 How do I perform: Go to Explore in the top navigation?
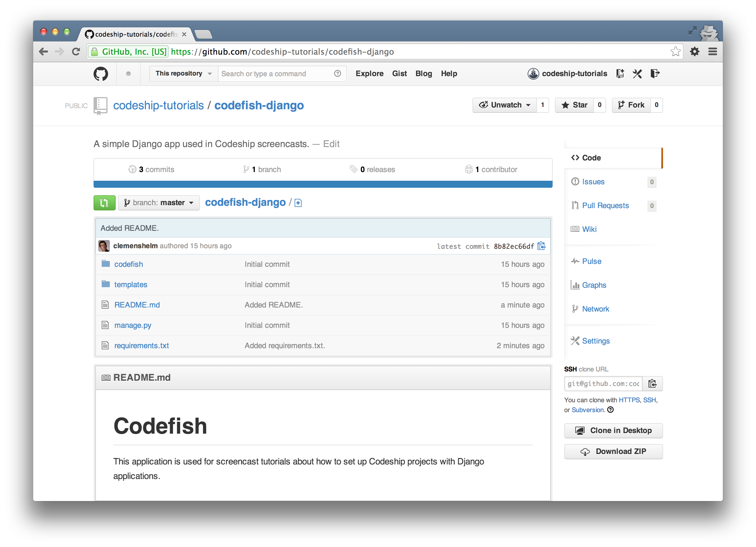coord(369,74)
